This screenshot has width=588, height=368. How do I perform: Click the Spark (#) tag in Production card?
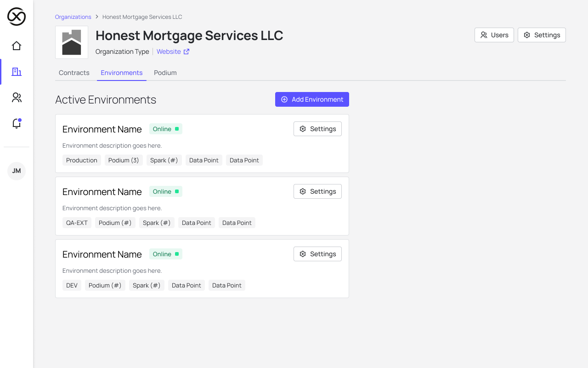click(164, 160)
